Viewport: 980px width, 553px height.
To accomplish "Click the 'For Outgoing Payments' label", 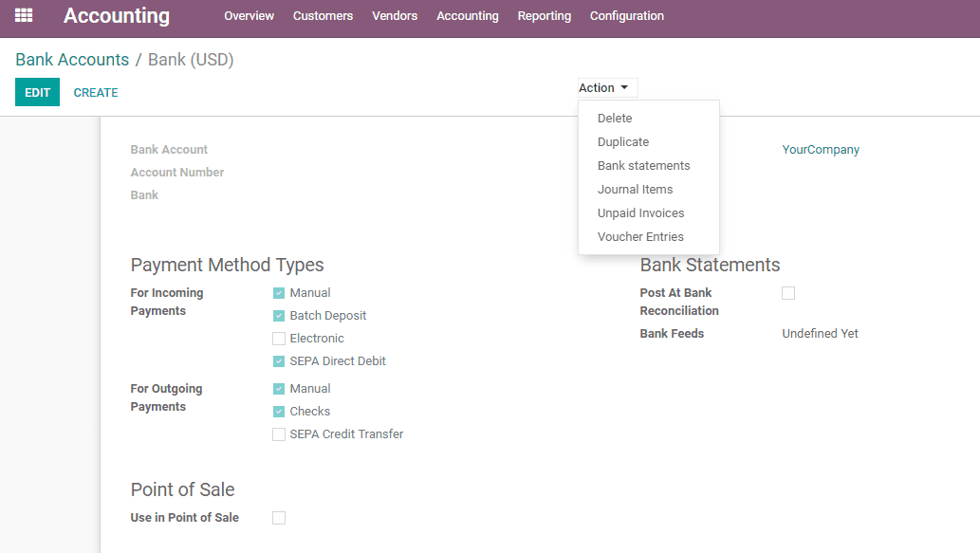I will [166, 397].
